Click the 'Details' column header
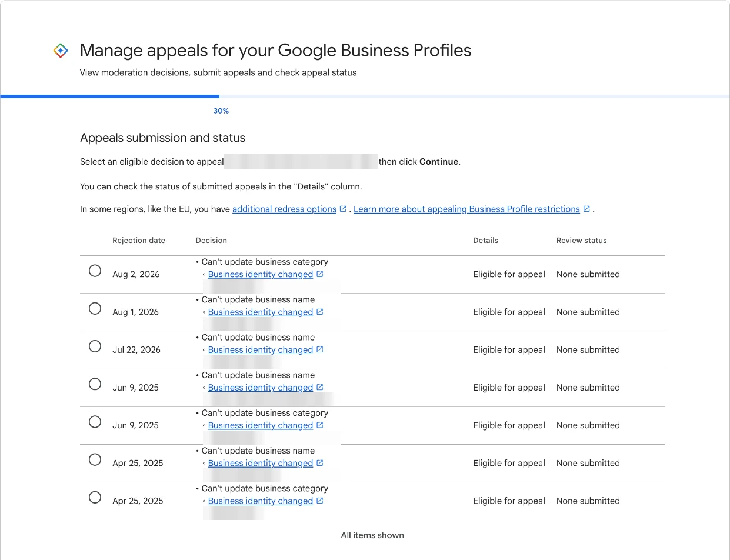The image size is (730, 560). 485,240
